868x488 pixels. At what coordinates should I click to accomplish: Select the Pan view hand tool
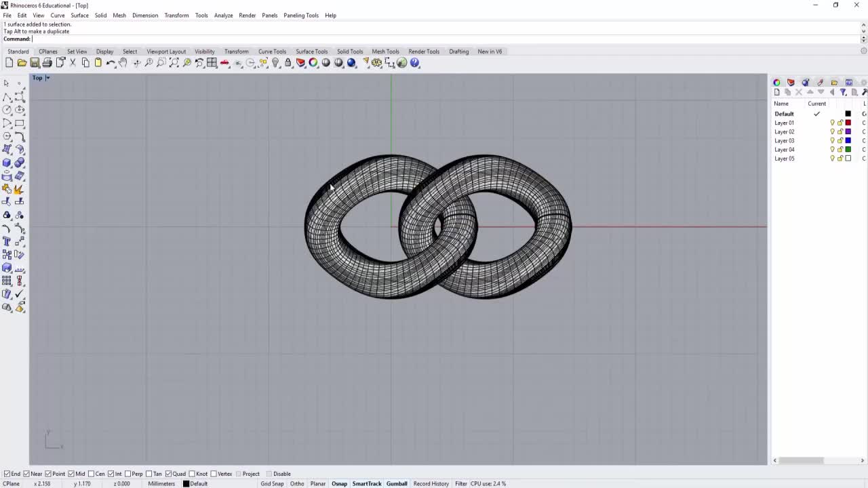click(x=123, y=63)
